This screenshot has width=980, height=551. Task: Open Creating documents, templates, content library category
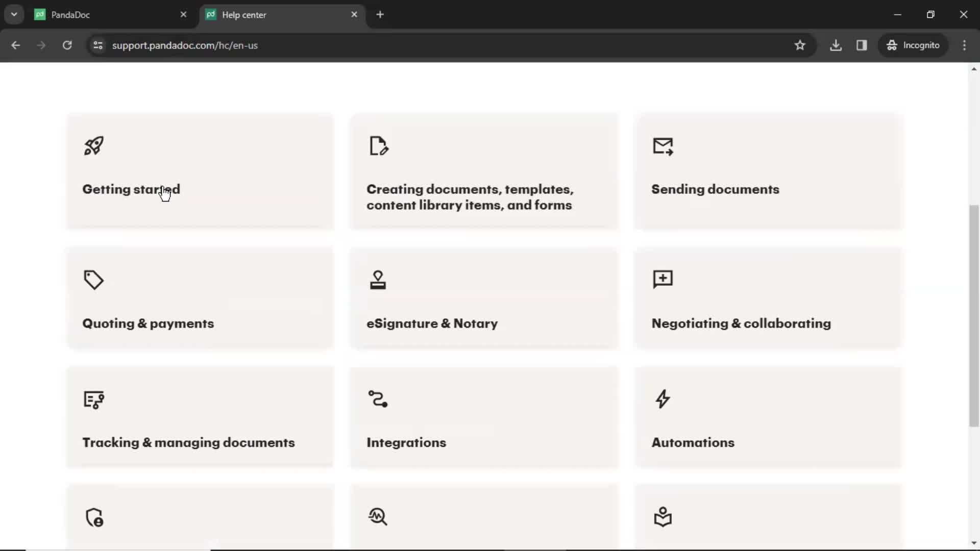coord(484,172)
